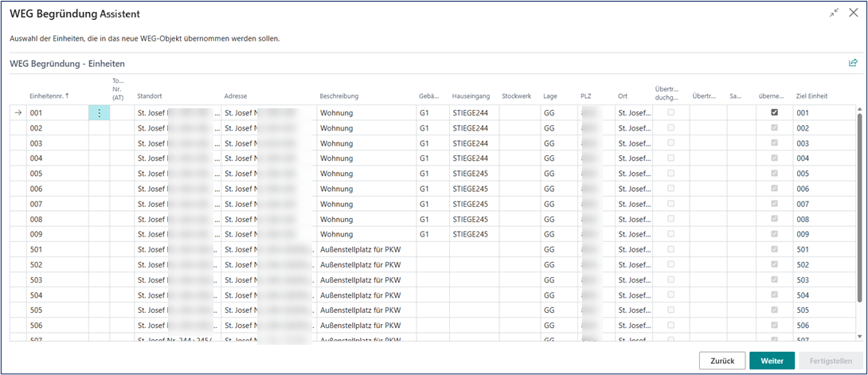Close the WEG Begründung Assistent dialog

click(x=853, y=14)
